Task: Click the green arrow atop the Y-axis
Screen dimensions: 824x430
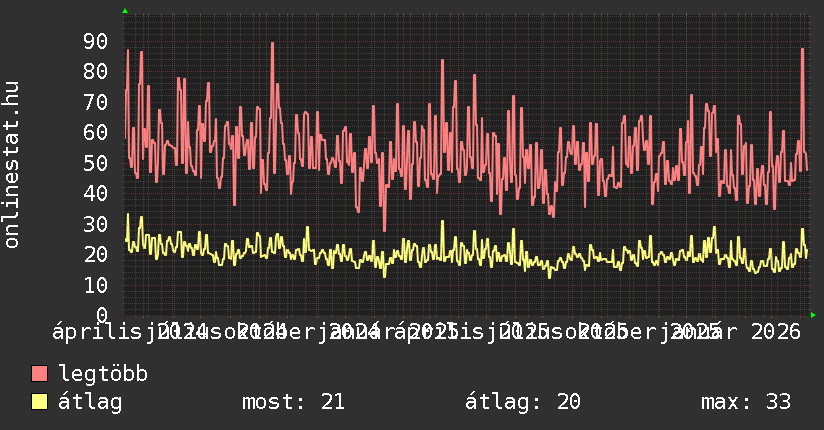Action: tap(125, 11)
